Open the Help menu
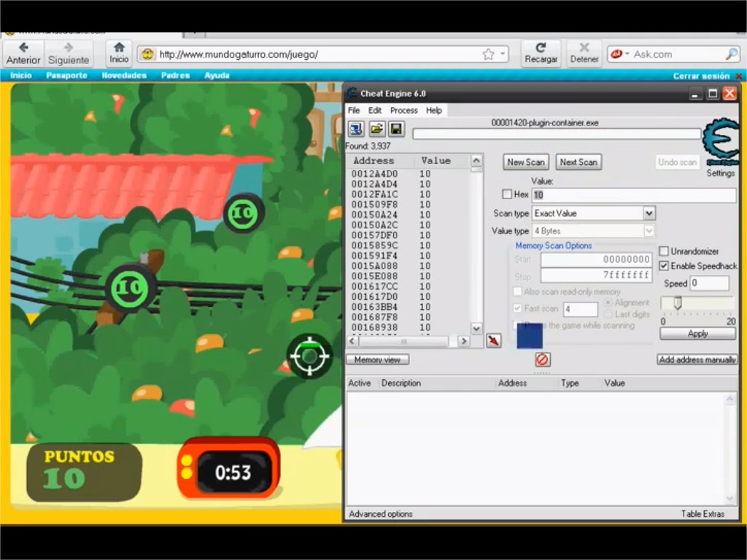This screenshot has width=747, height=560. [433, 111]
